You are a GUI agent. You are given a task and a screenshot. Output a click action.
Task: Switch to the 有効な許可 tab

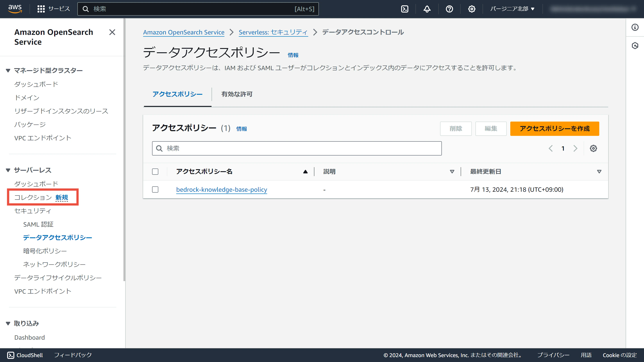[237, 94]
